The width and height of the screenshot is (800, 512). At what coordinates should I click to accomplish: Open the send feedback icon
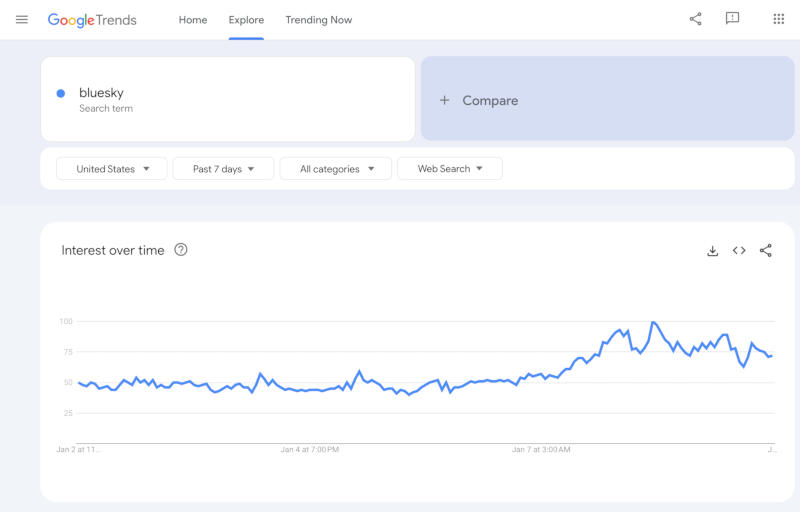(x=732, y=19)
